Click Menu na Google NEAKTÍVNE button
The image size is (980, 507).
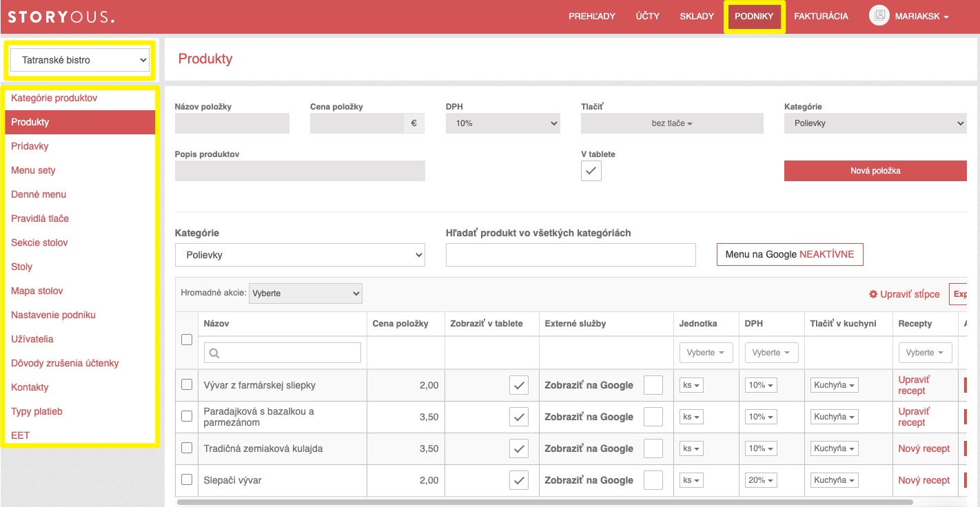790,254
